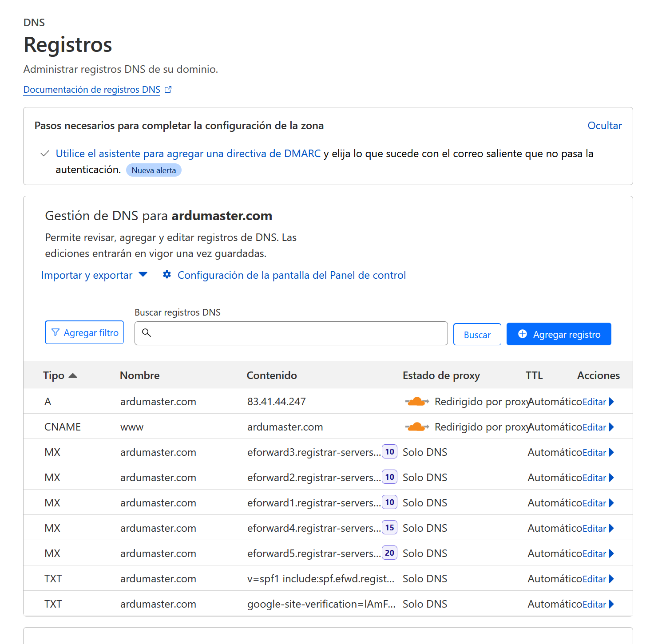Edit the google-site-verification TXT record
Screen dimensions: 650x644
(594, 604)
